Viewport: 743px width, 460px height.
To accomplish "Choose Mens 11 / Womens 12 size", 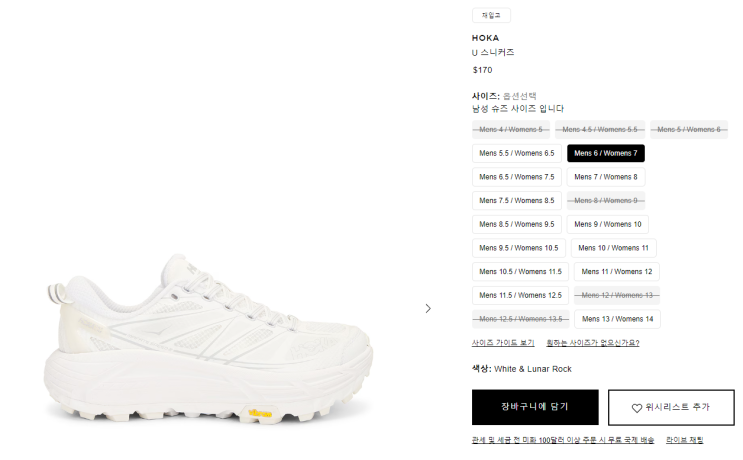I will [x=616, y=272].
